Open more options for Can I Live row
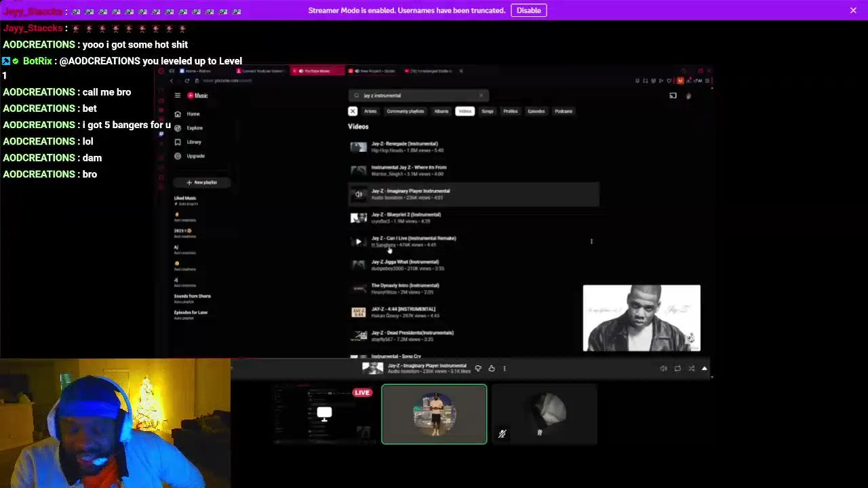This screenshot has width=868, height=488. 591,241
